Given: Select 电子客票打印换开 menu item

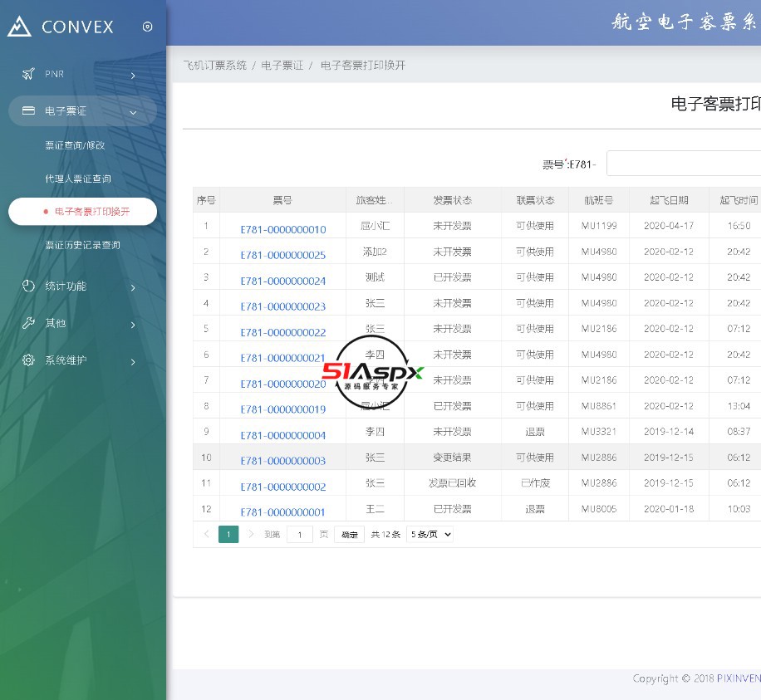Looking at the screenshot, I should point(82,212).
